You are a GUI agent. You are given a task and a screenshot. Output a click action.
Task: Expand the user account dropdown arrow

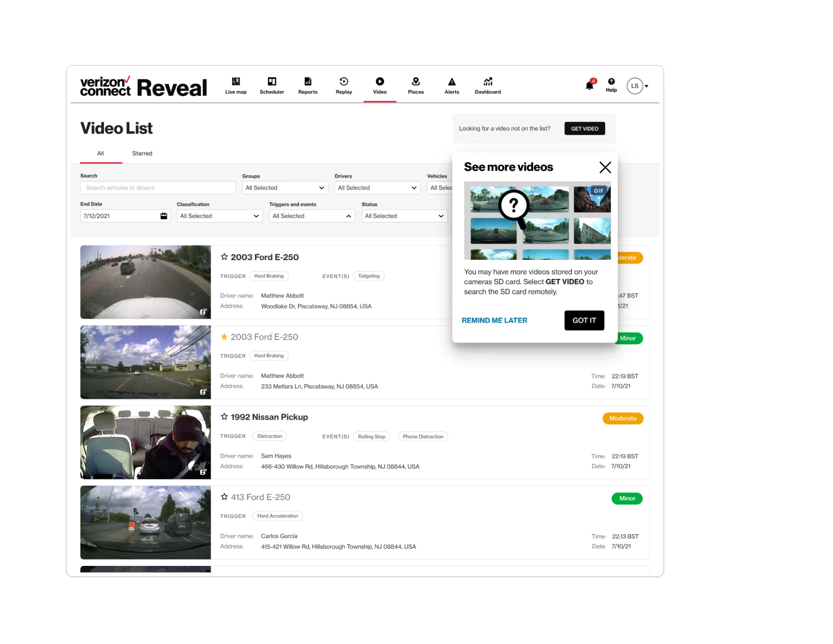click(x=646, y=86)
